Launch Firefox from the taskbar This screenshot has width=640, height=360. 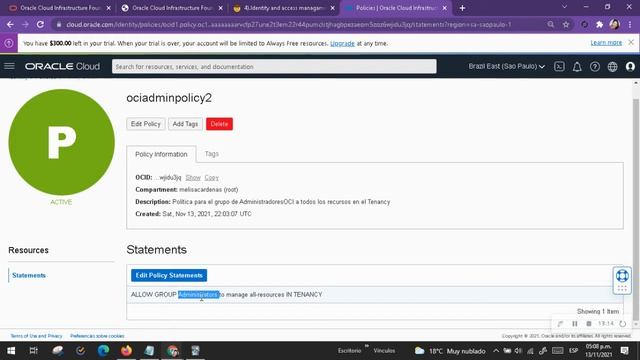point(126,351)
